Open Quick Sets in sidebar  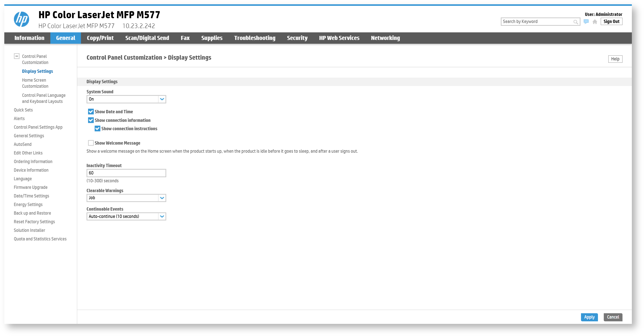[23, 110]
